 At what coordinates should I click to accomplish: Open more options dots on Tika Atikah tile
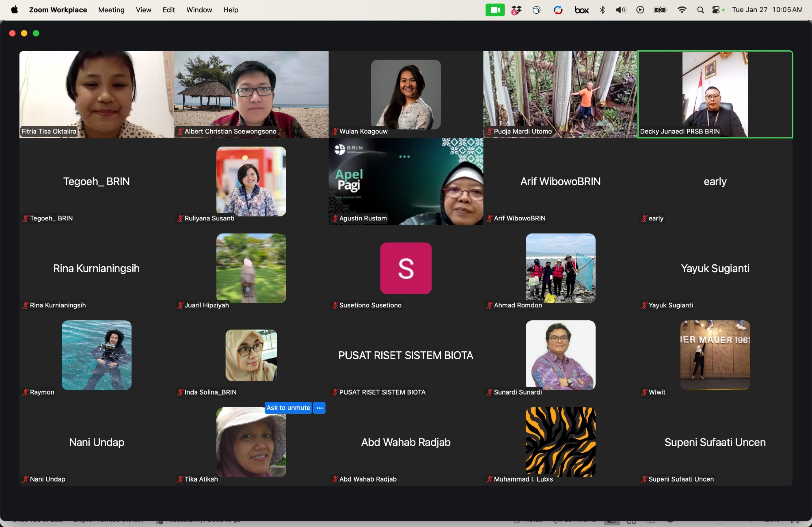point(320,408)
